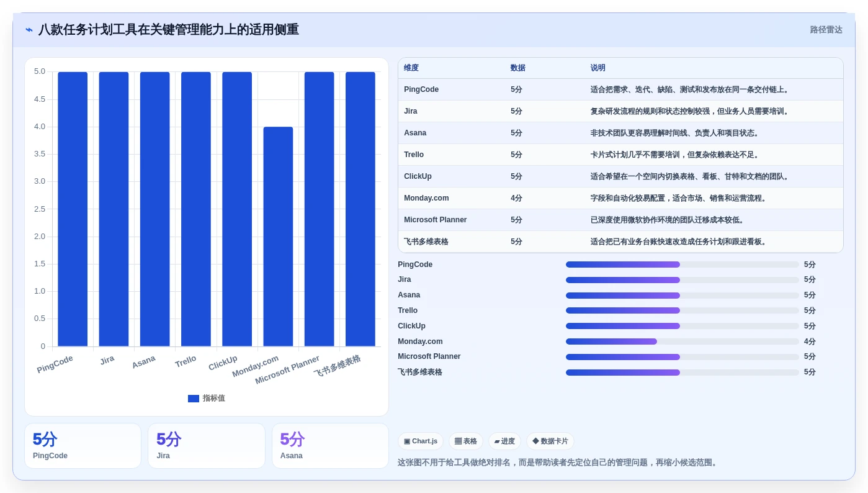Viewport: 868px width, 493px height.
Task: Click the Microsoft Planner description about 迁移成本
Action: 668,220
